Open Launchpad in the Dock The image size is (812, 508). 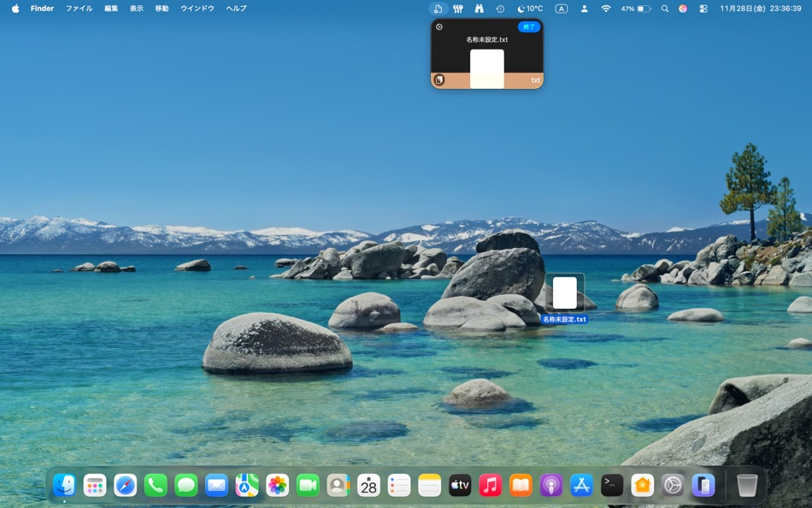coord(94,485)
